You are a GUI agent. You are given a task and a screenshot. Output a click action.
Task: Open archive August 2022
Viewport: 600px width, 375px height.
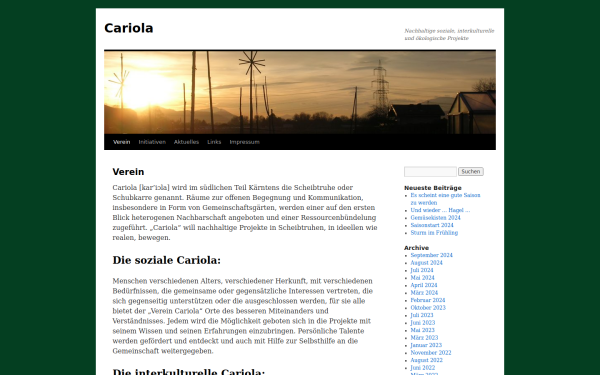click(426, 360)
